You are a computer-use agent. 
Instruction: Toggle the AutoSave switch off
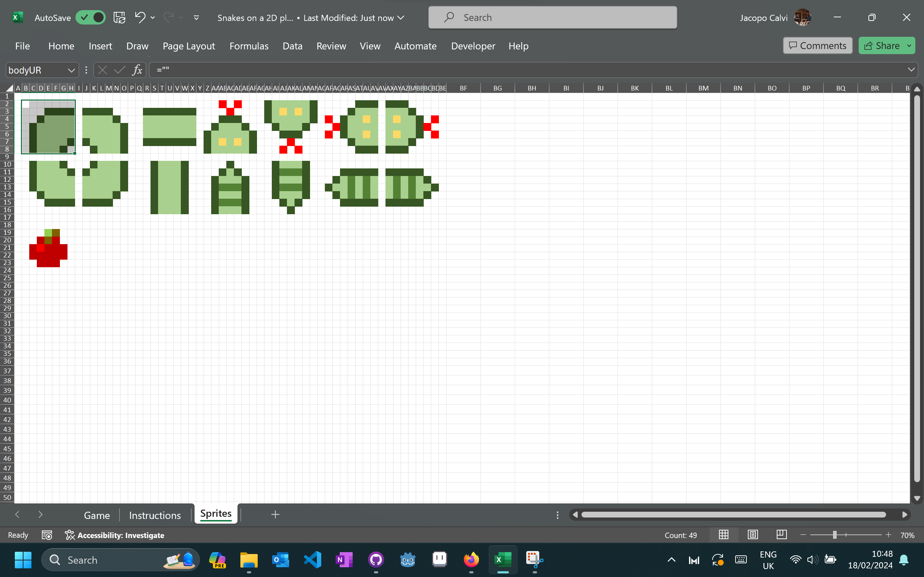pyautogui.click(x=91, y=18)
